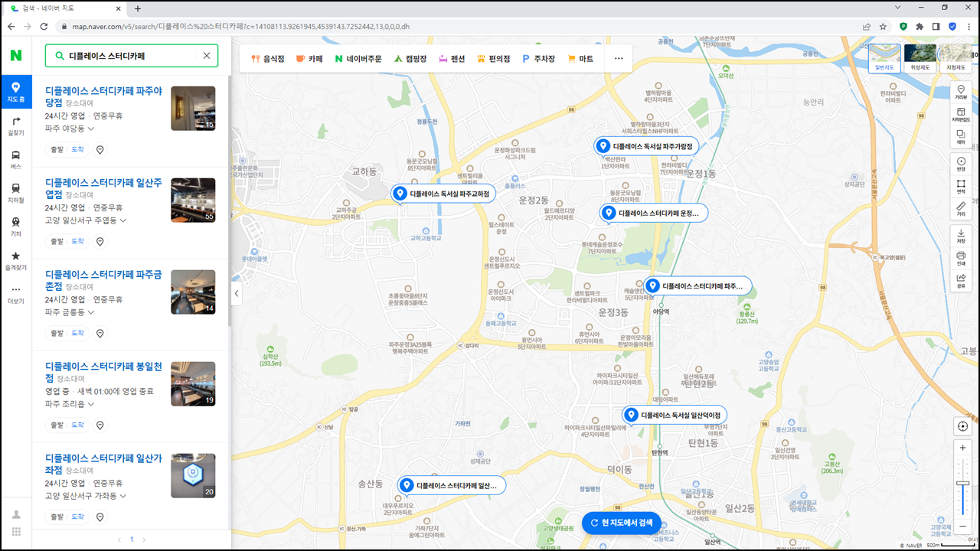Click 현 지도에서 검색 button
The width and height of the screenshot is (980, 551).
coord(621,523)
